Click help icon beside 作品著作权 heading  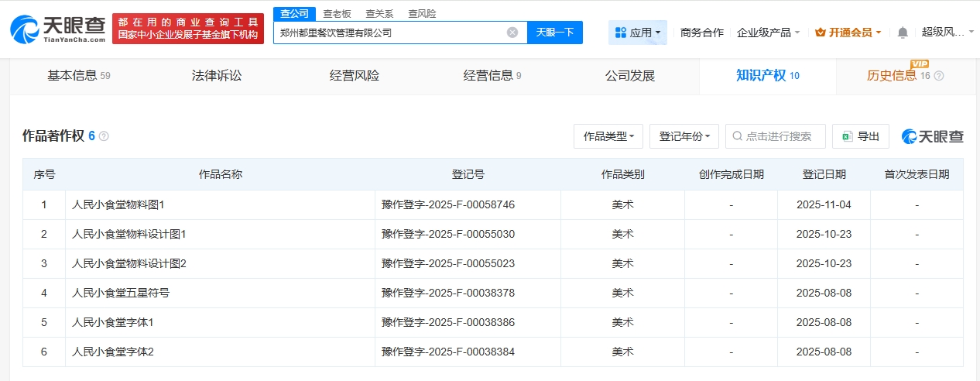(x=104, y=136)
